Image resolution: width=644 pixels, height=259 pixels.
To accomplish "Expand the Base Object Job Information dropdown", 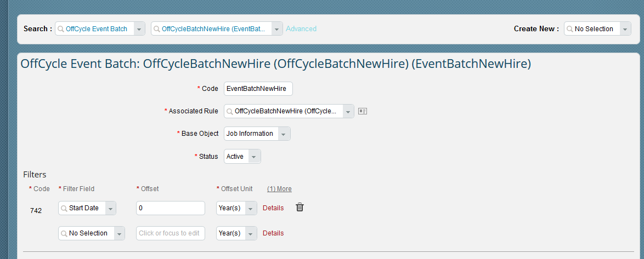I will [284, 134].
